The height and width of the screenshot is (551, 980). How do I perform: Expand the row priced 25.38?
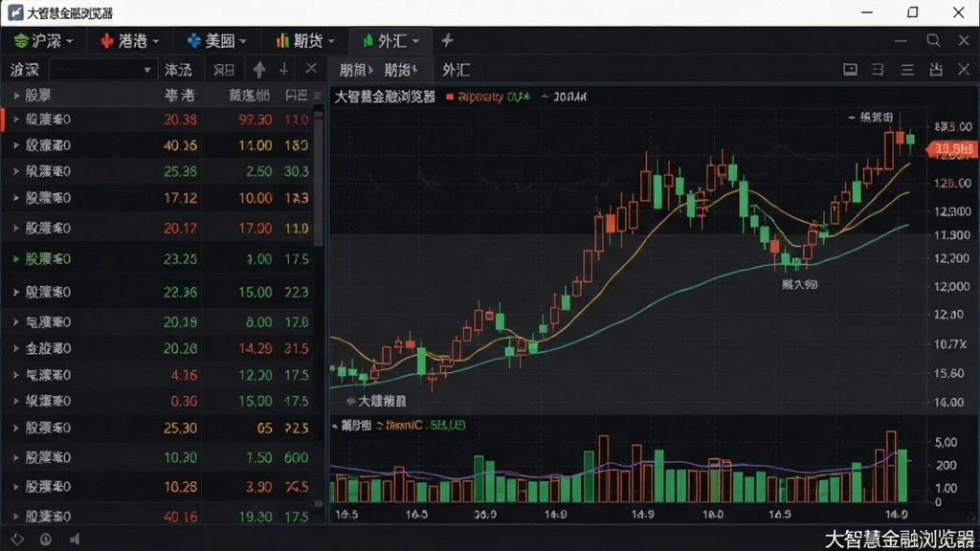click(x=16, y=170)
